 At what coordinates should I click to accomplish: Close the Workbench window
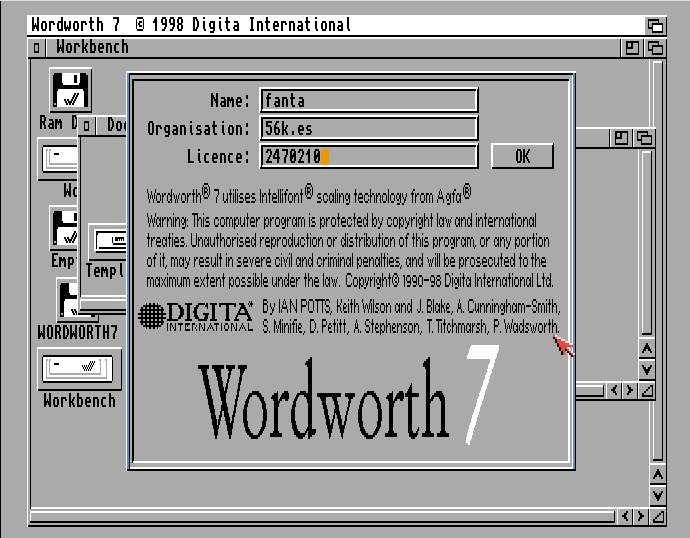tap(37, 47)
